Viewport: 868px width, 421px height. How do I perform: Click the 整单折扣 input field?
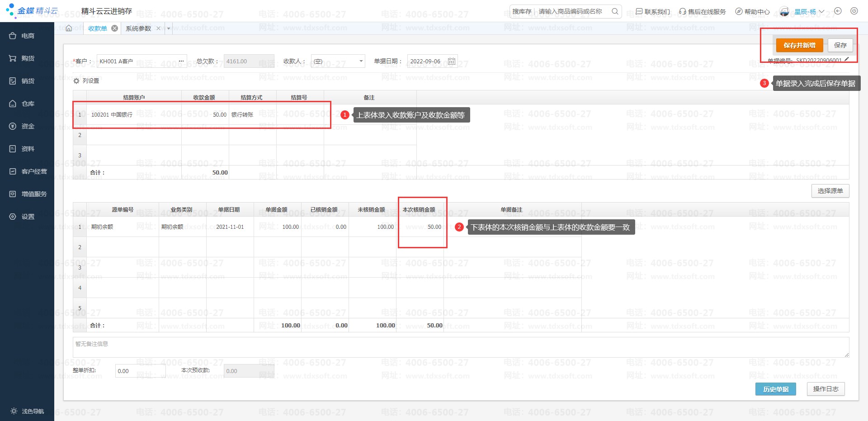pos(140,371)
